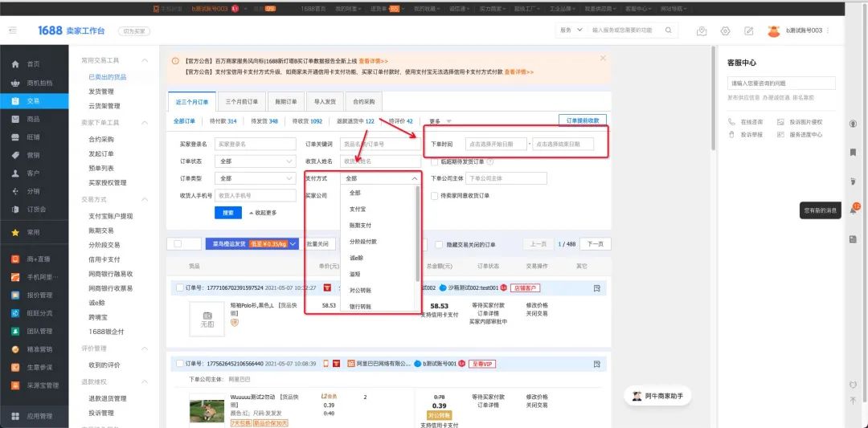
Task: Switch to 导入发货 tab
Action: [325, 102]
